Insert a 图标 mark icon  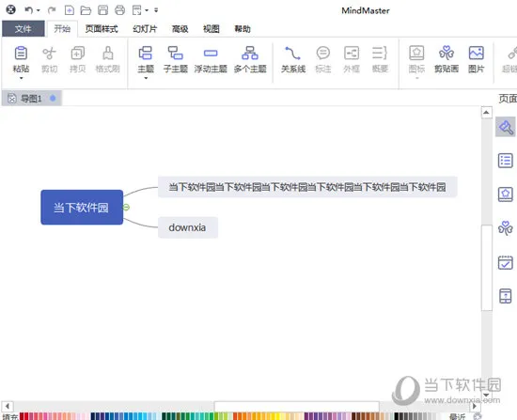click(416, 59)
